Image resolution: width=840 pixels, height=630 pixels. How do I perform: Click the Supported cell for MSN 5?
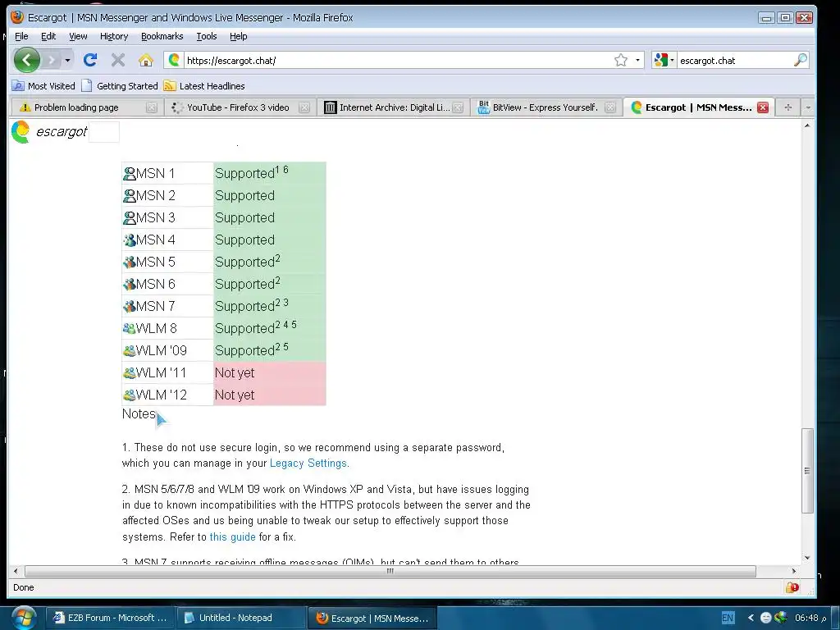click(x=269, y=262)
